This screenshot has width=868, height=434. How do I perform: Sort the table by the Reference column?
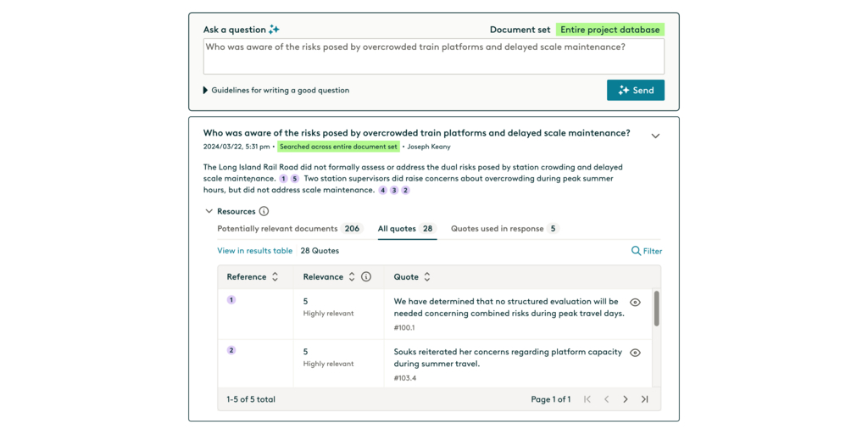click(x=275, y=277)
